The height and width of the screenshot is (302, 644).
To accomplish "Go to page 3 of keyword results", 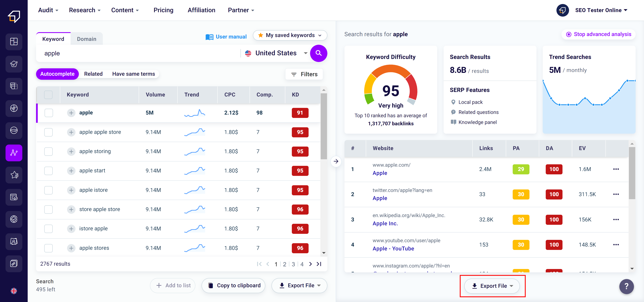I will [x=293, y=264].
